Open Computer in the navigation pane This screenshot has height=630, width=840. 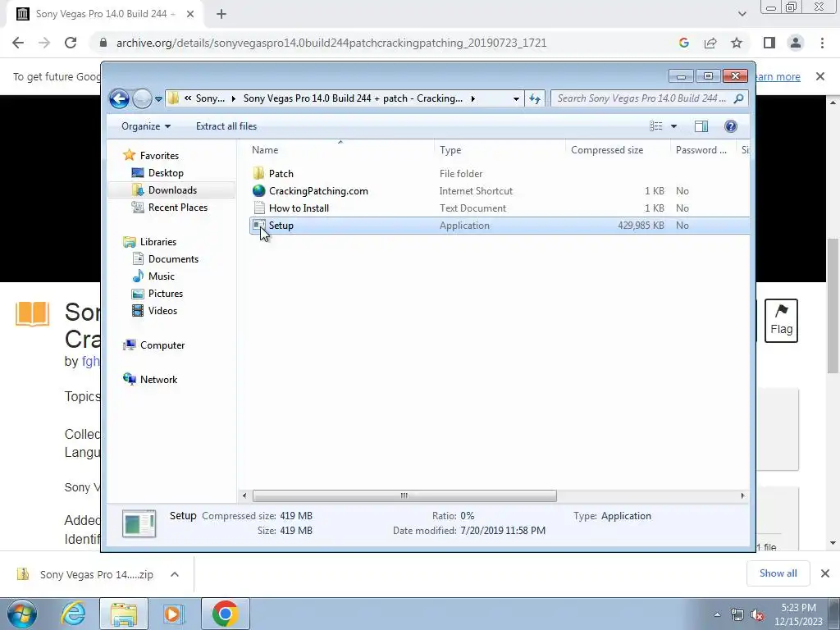[x=162, y=345]
